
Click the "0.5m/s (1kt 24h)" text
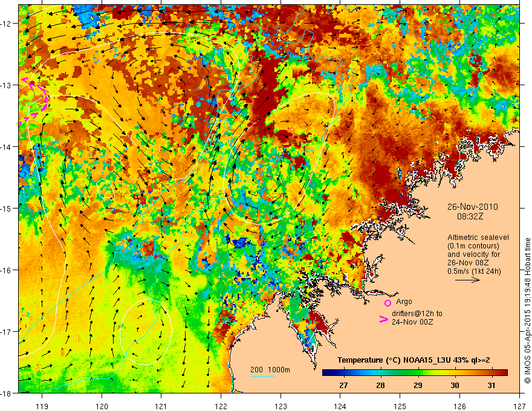(x=474, y=271)
